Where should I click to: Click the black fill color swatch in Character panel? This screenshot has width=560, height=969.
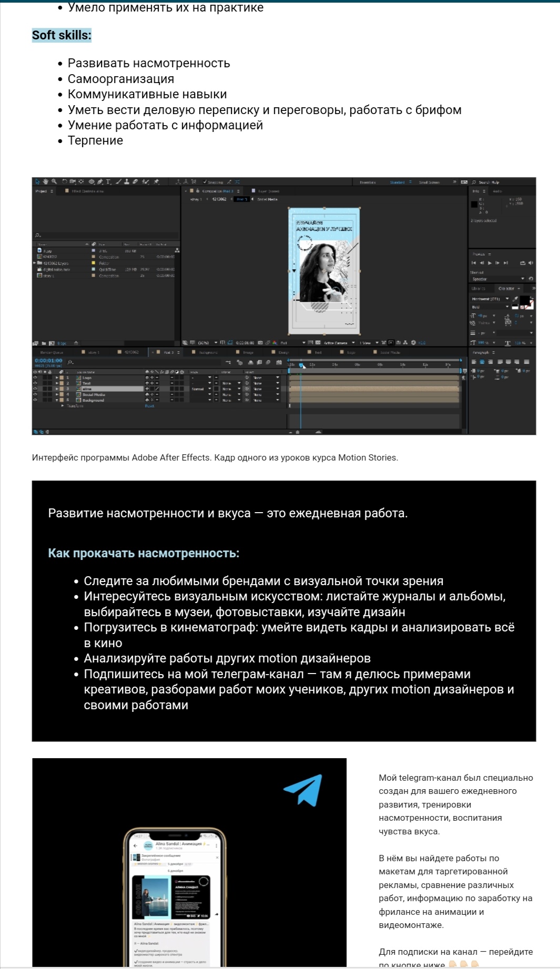click(524, 300)
